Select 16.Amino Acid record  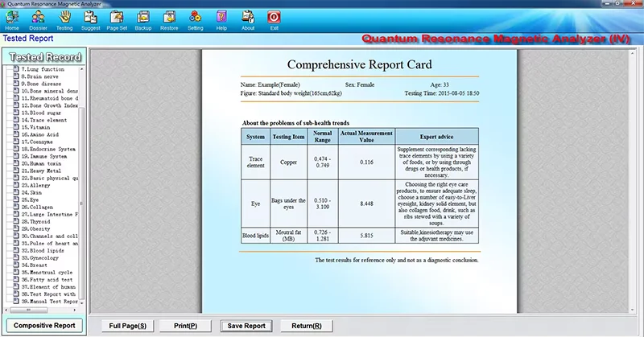[x=39, y=134]
